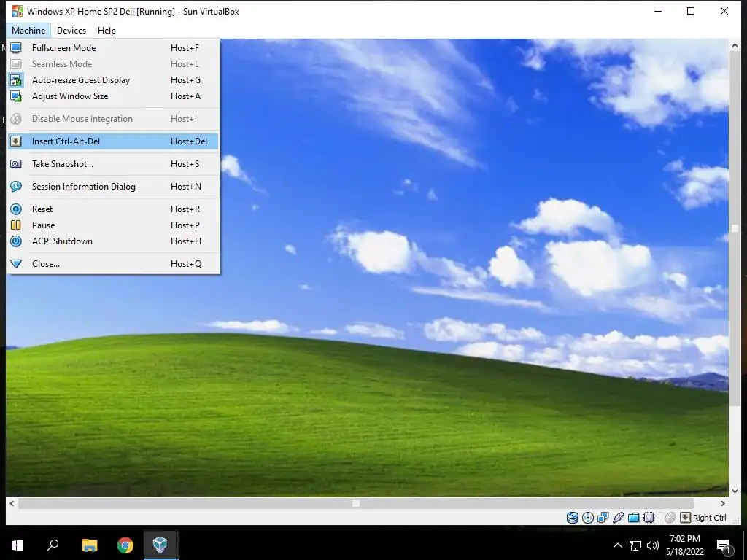Open the Help menu

[x=107, y=31]
